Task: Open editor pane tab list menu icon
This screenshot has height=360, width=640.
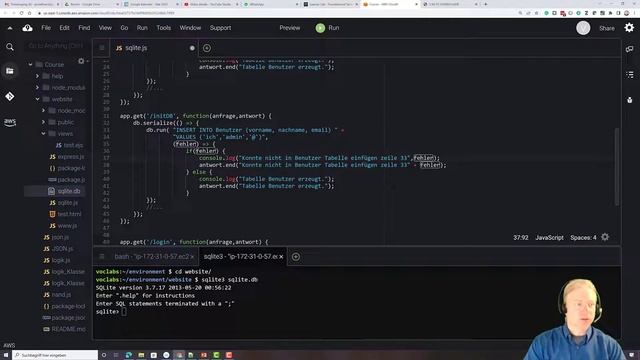Action: click(102, 48)
